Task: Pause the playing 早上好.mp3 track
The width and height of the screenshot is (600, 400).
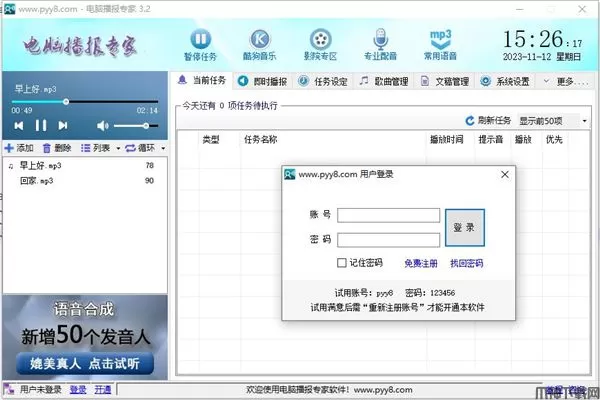Action: click(x=41, y=126)
